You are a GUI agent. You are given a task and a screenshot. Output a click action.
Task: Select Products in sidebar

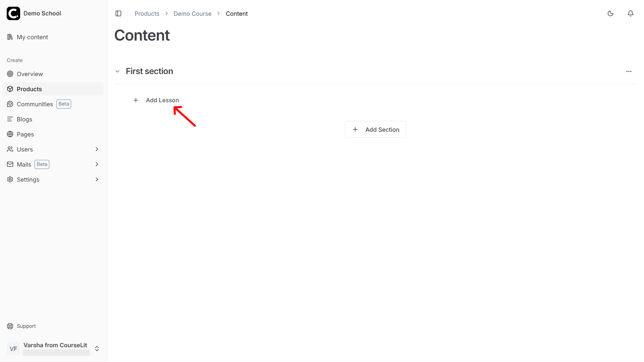29,89
